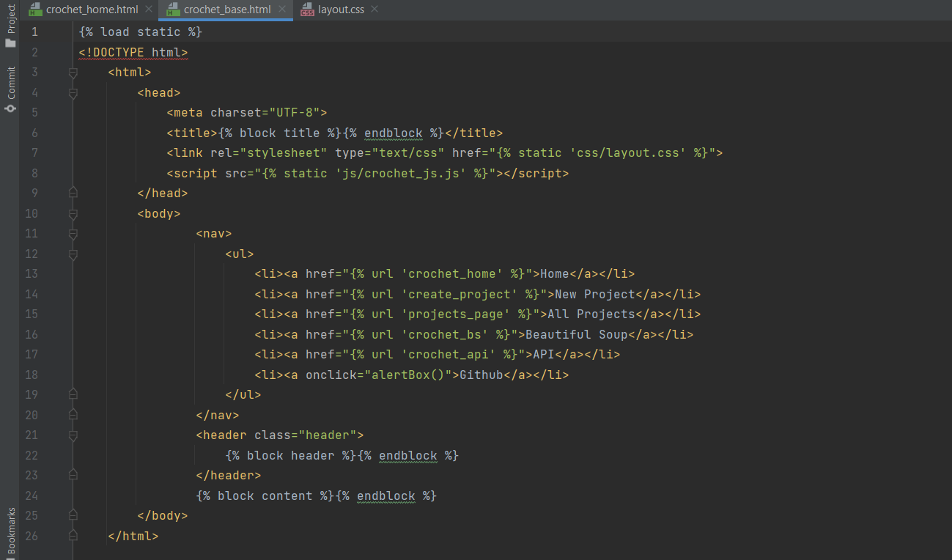
Task: Click the underlined endblock text on line 6
Action: pos(393,133)
